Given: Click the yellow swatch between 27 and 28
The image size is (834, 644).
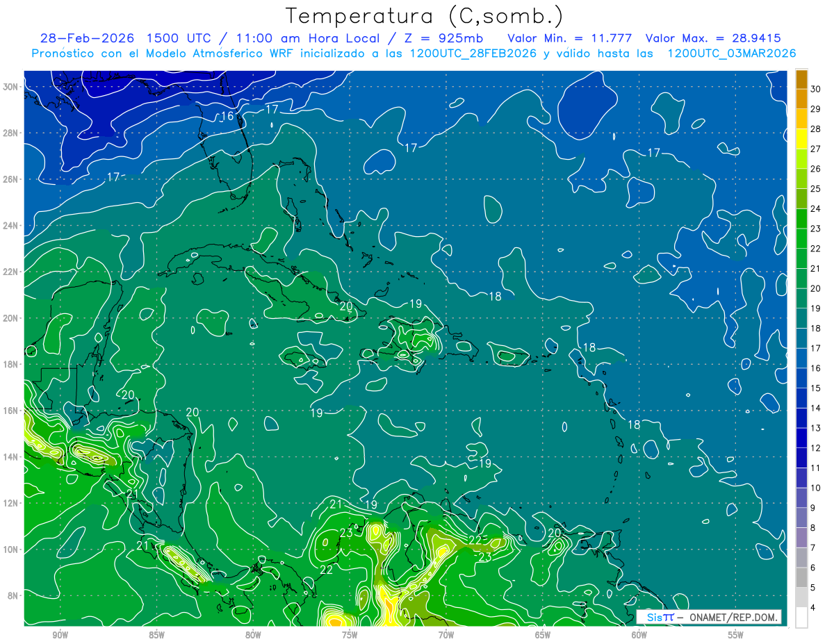Looking at the screenshot, I should pos(801,139).
